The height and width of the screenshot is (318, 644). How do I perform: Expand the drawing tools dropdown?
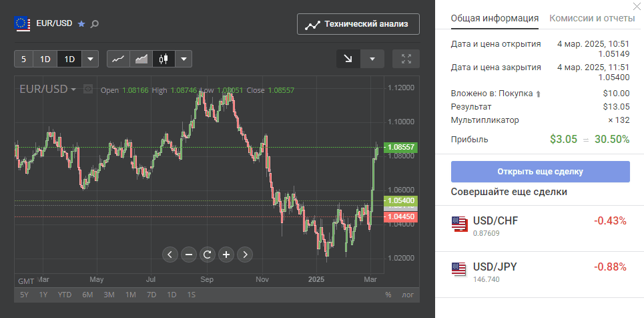[x=372, y=59]
